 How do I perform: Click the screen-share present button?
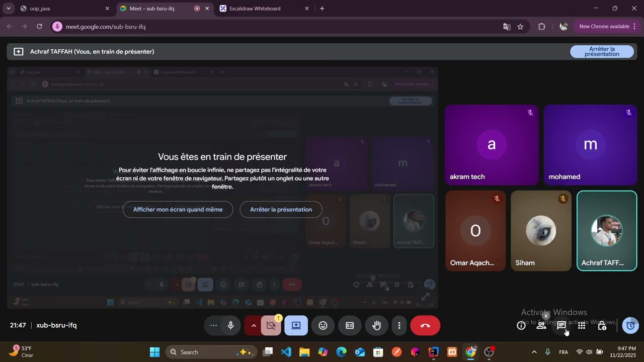[x=296, y=325]
